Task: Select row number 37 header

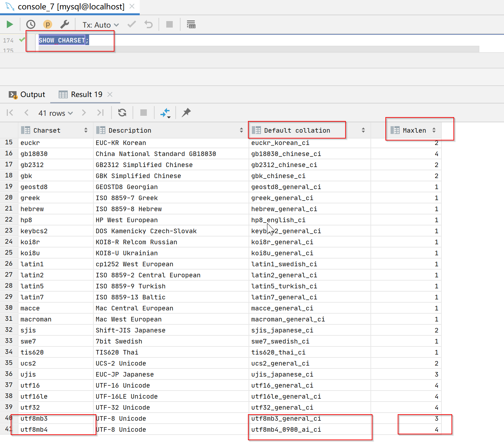Action: click(x=9, y=385)
